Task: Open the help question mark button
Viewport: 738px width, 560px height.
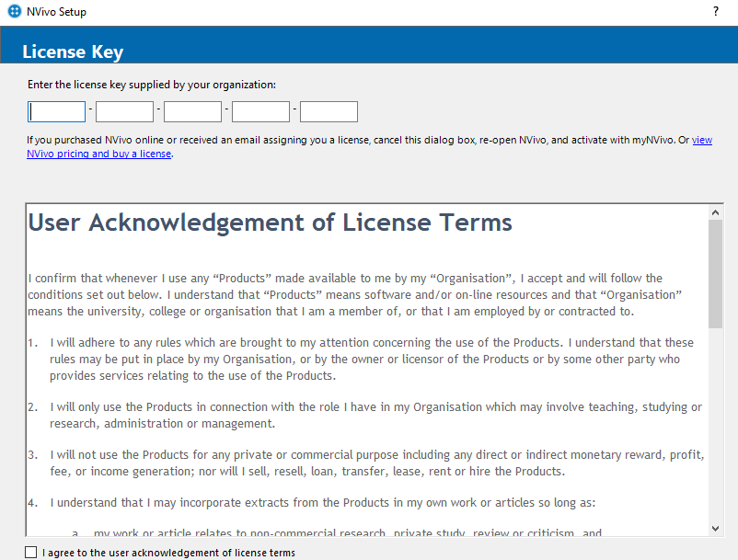Action: (715, 11)
